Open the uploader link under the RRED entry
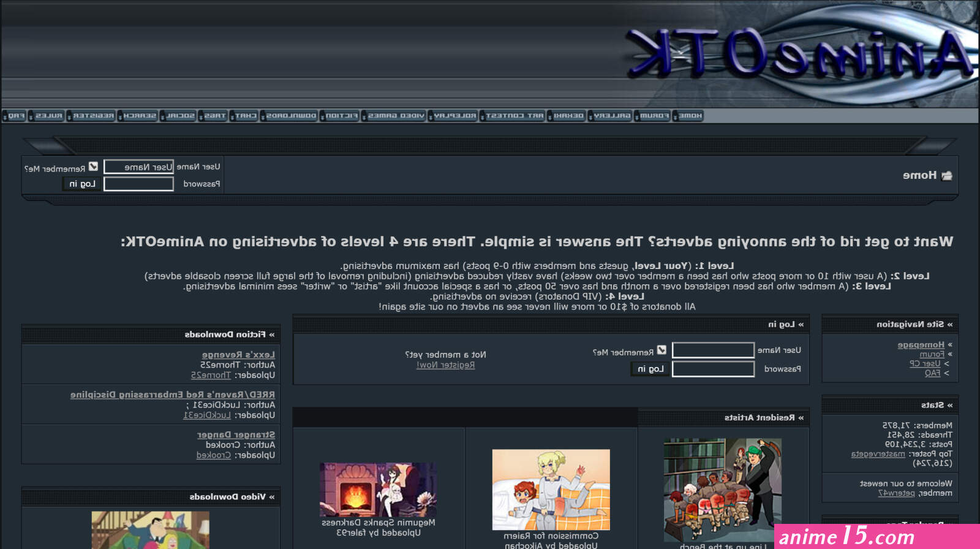This screenshot has height=549, width=980. click(207, 415)
